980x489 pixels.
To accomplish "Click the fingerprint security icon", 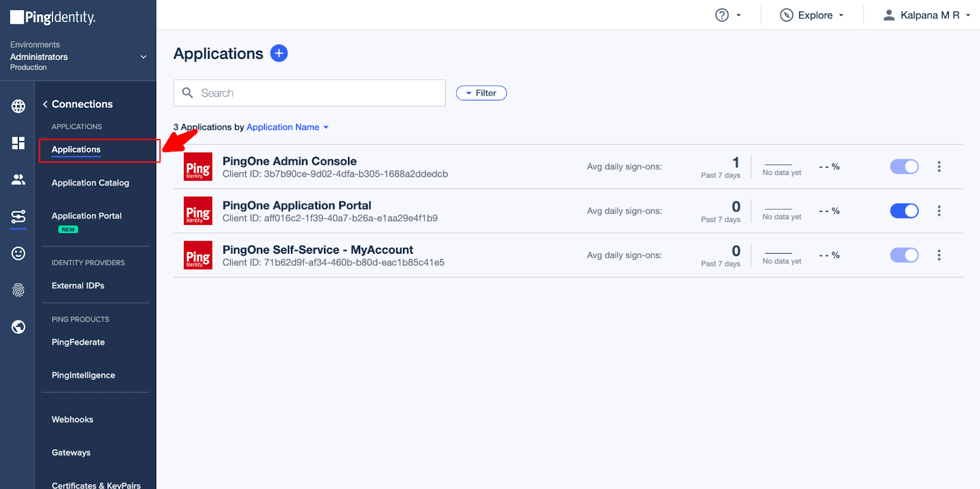I will click(18, 290).
